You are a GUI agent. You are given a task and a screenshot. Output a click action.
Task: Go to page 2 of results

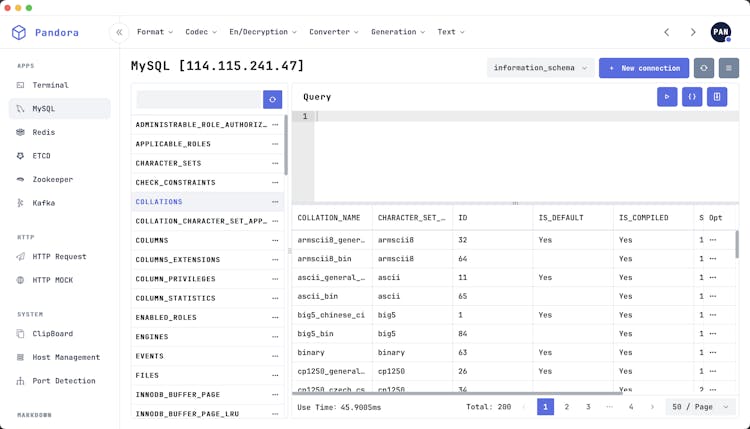click(x=567, y=407)
